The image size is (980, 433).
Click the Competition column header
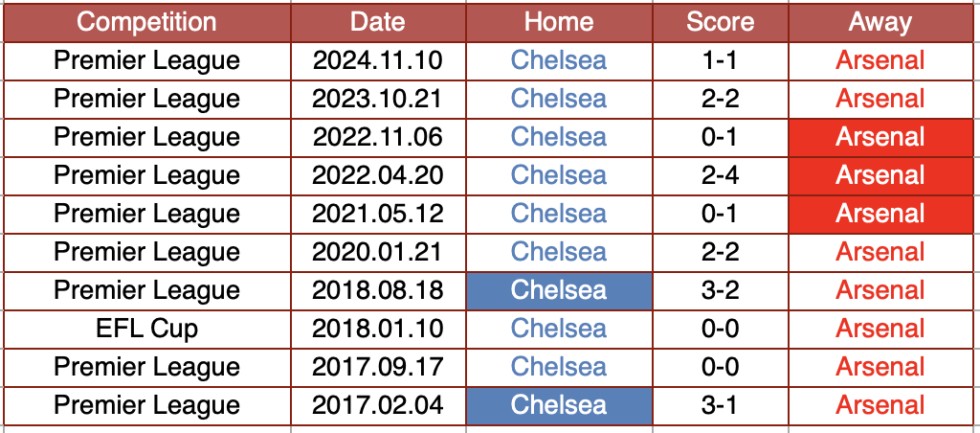(x=146, y=22)
